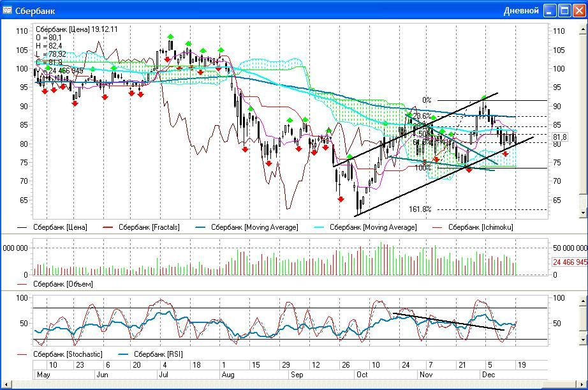Select legend entry 'Сбербанк [RSI]'
The height and width of the screenshot is (390, 588).
[151, 354]
